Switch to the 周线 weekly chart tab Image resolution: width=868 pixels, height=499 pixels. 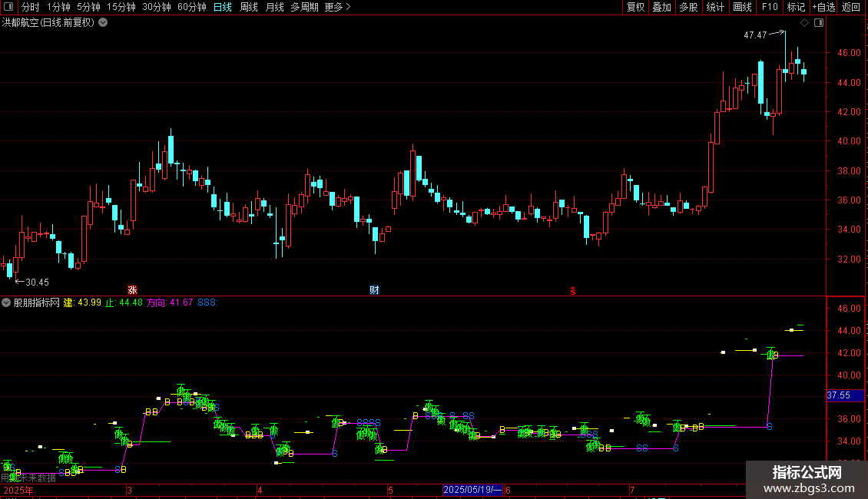(249, 7)
